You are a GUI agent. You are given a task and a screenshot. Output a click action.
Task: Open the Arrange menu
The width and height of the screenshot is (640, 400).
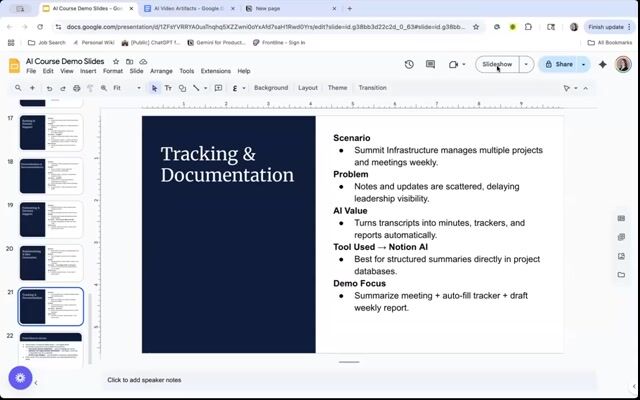pyautogui.click(x=161, y=71)
